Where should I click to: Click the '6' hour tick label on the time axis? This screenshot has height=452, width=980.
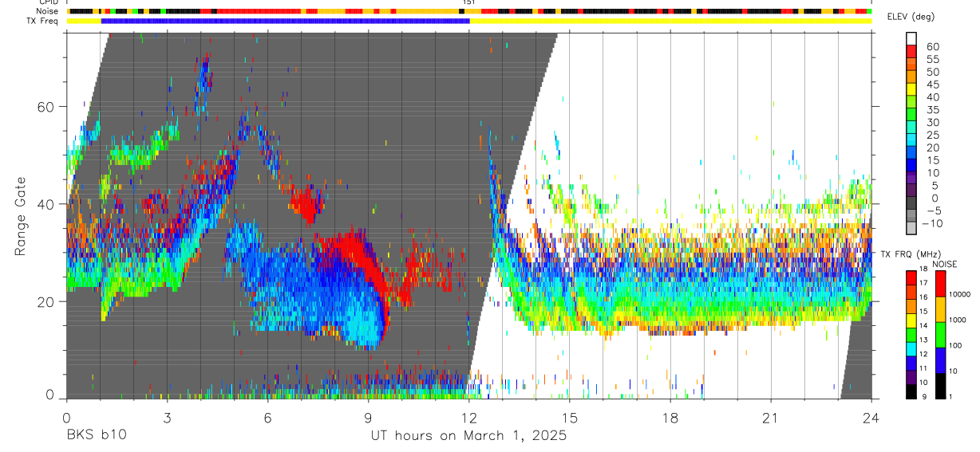267,418
